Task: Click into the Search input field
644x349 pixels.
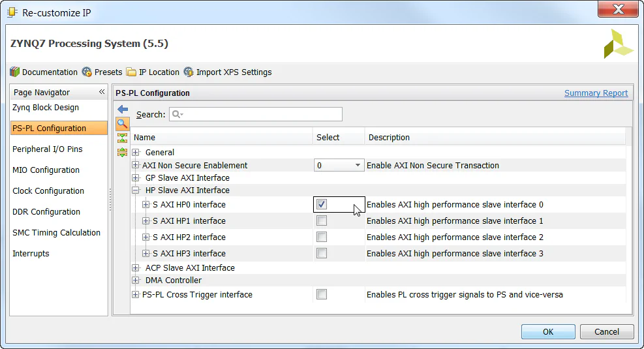Action: click(x=256, y=114)
